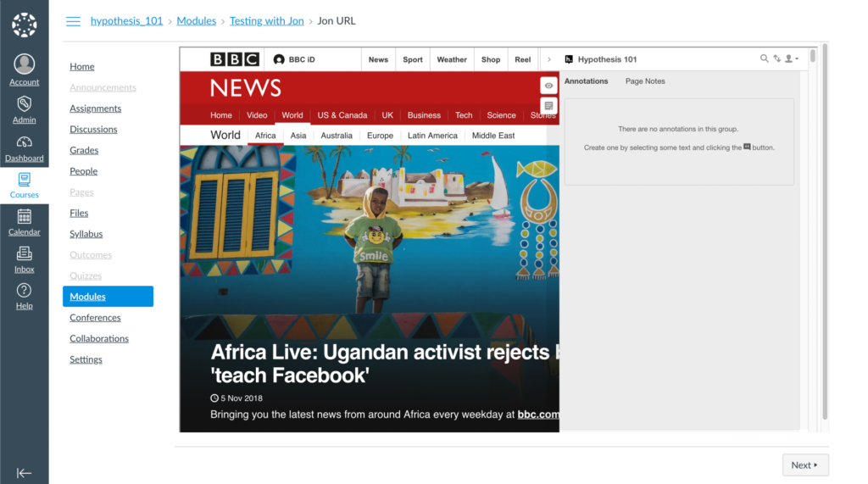Open Assignments in the course menu
Screen dimensions: 868x484
pos(95,108)
